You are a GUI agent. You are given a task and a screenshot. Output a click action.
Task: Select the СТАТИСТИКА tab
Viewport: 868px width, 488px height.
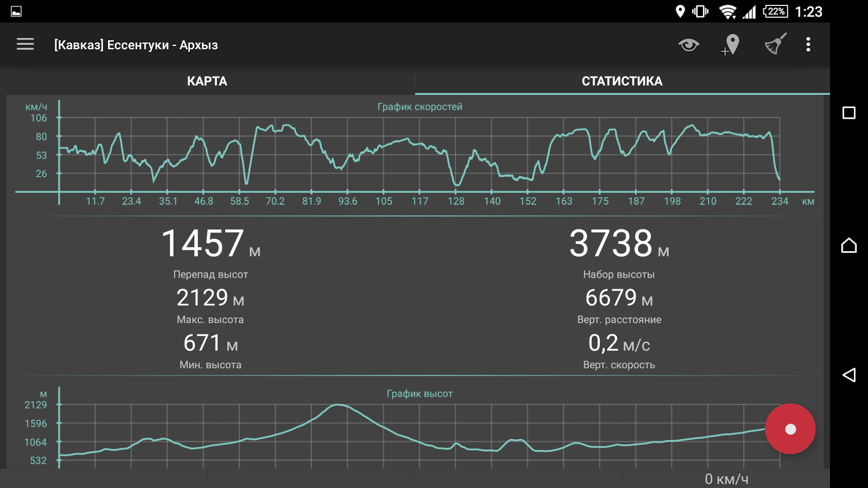tap(622, 81)
